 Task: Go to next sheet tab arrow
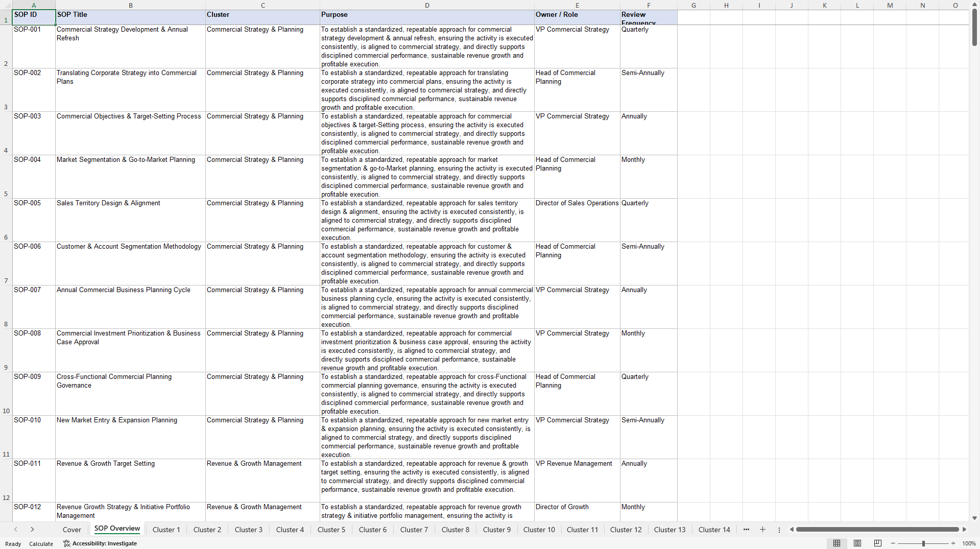(32, 530)
